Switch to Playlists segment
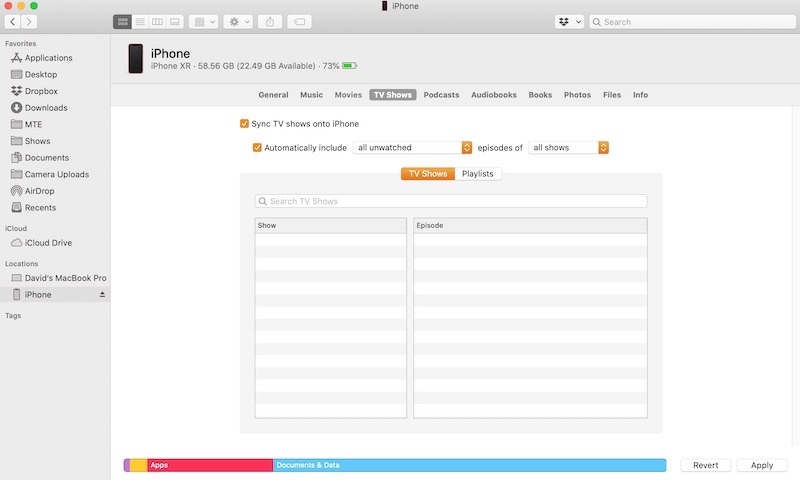The image size is (800, 480). 477,174
